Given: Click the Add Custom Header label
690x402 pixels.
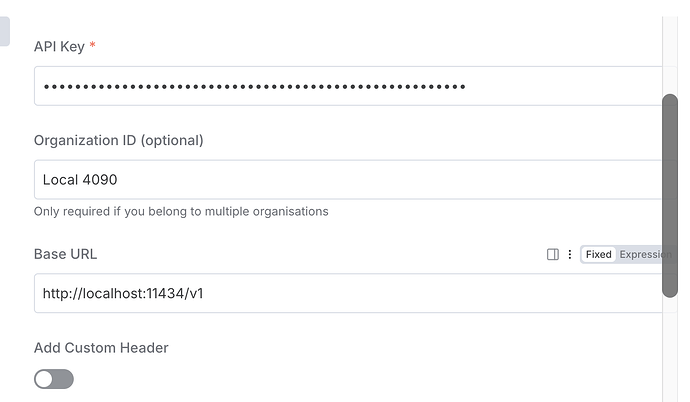Looking at the screenshot, I should 101,348.
